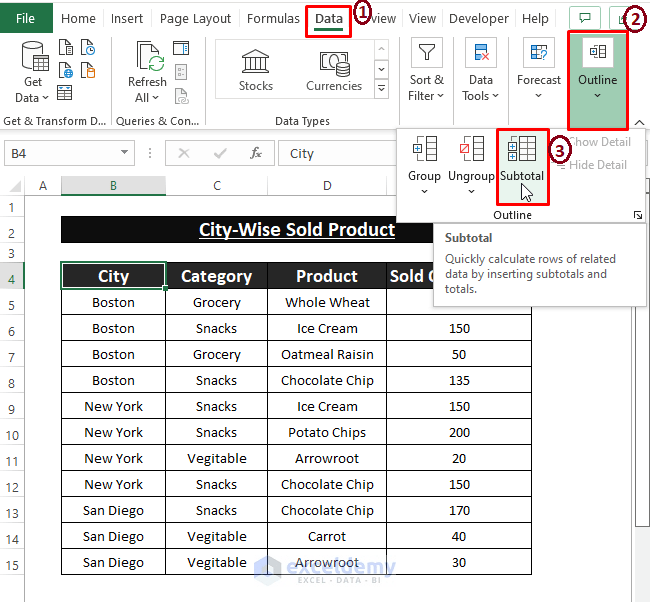Select the Oatmeal Raisin cell

coord(327,354)
